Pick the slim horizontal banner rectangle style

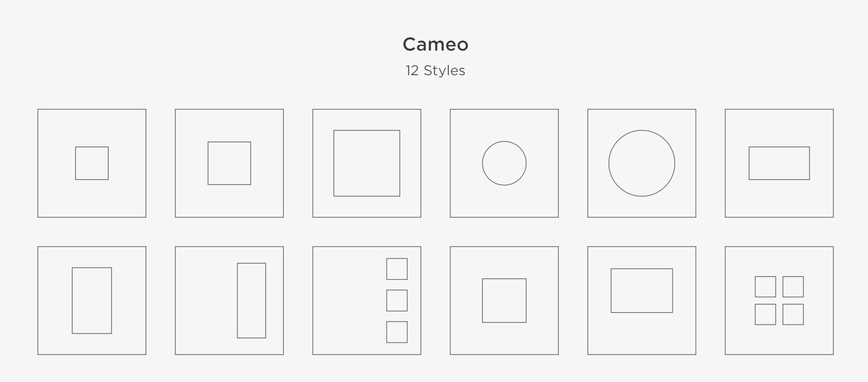click(779, 163)
